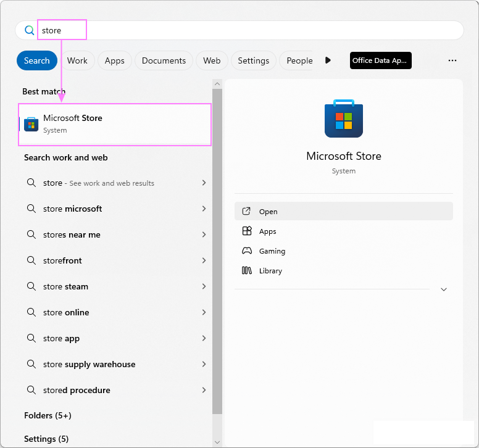Choose the Library action for Microsoft Store
The width and height of the screenshot is (479, 448).
point(344,271)
